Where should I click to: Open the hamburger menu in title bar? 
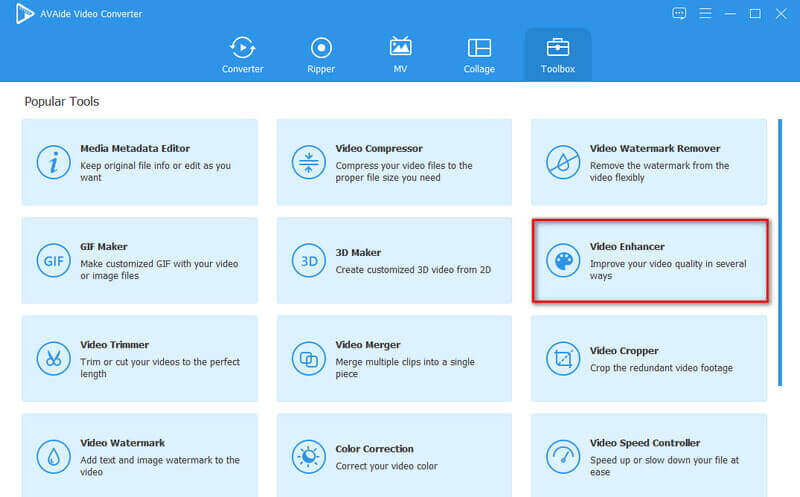705,13
